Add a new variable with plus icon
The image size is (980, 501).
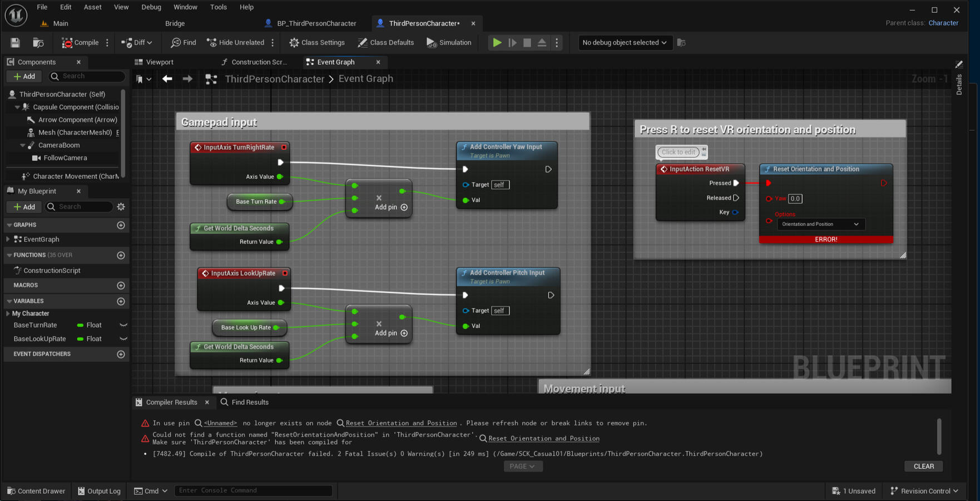(121, 301)
